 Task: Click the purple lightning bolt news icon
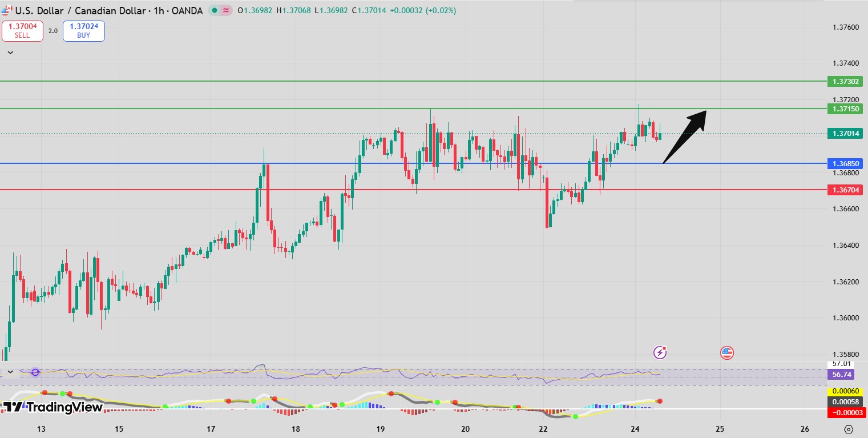tap(660, 352)
